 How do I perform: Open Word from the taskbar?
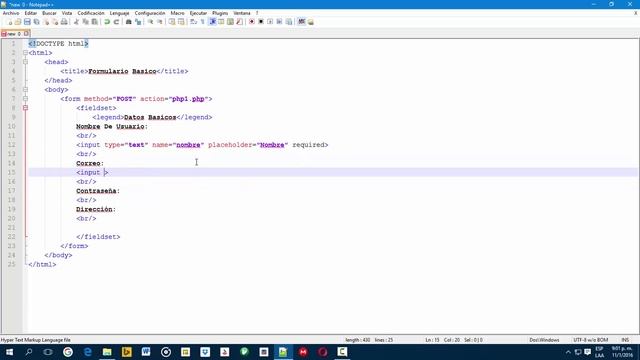coord(146,352)
